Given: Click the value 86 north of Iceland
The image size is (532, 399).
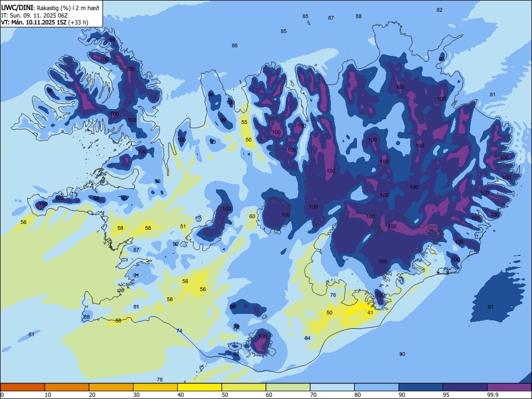Looking at the screenshot, I should click(x=235, y=45).
